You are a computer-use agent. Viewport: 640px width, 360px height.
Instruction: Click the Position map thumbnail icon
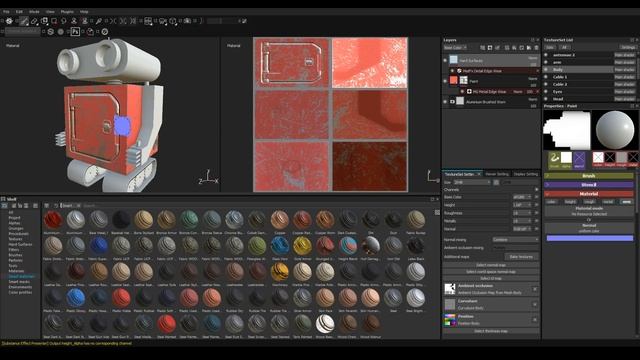450,320
